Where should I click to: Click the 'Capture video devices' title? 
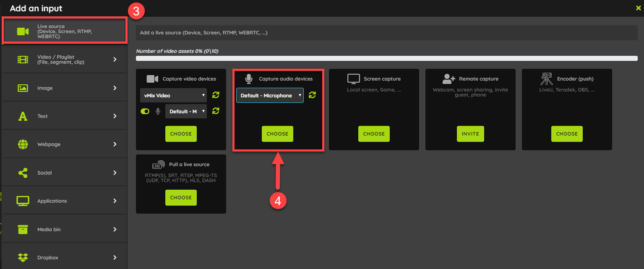[x=189, y=79]
